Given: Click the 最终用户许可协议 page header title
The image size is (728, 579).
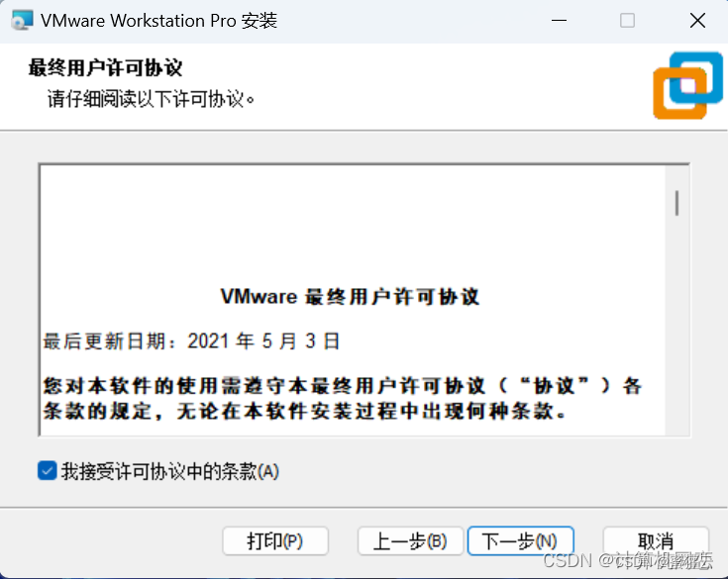Looking at the screenshot, I should point(105,67).
